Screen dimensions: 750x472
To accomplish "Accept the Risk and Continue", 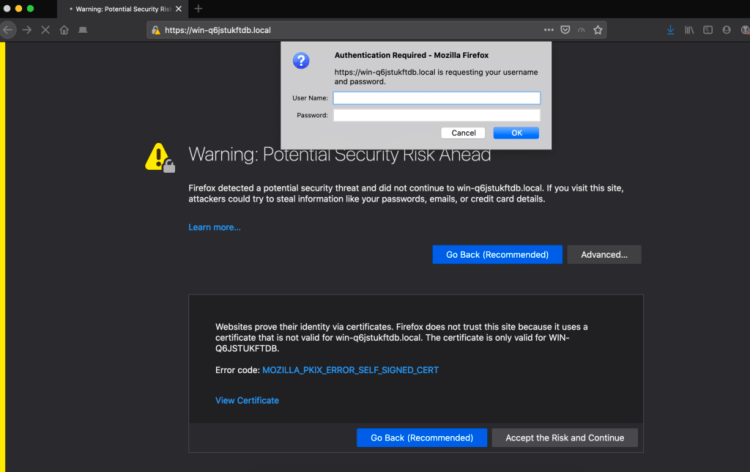I will 565,438.
